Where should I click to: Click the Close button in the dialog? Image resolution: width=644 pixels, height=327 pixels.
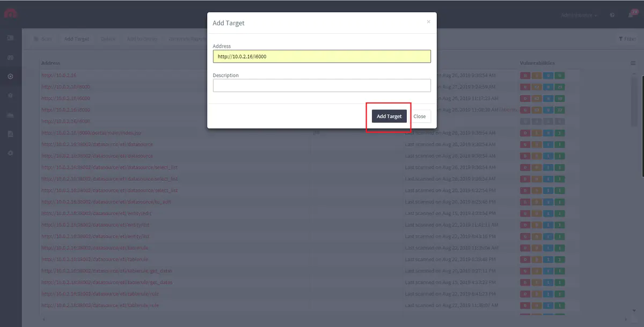click(420, 116)
